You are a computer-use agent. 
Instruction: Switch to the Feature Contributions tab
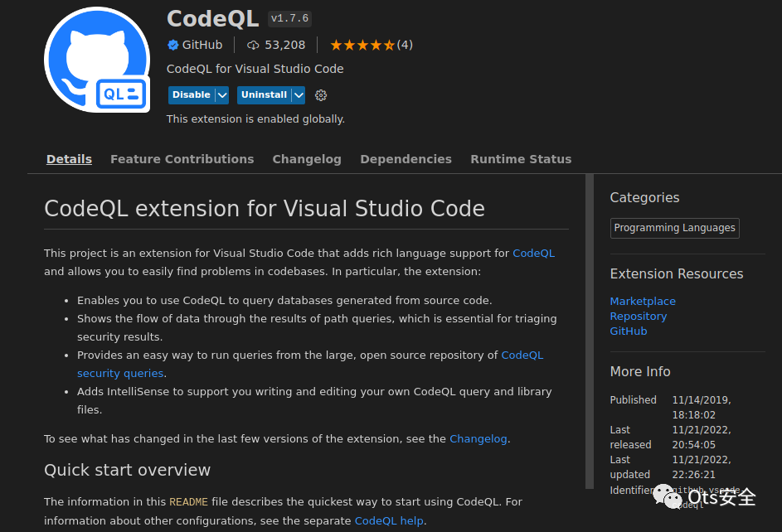[x=182, y=159]
